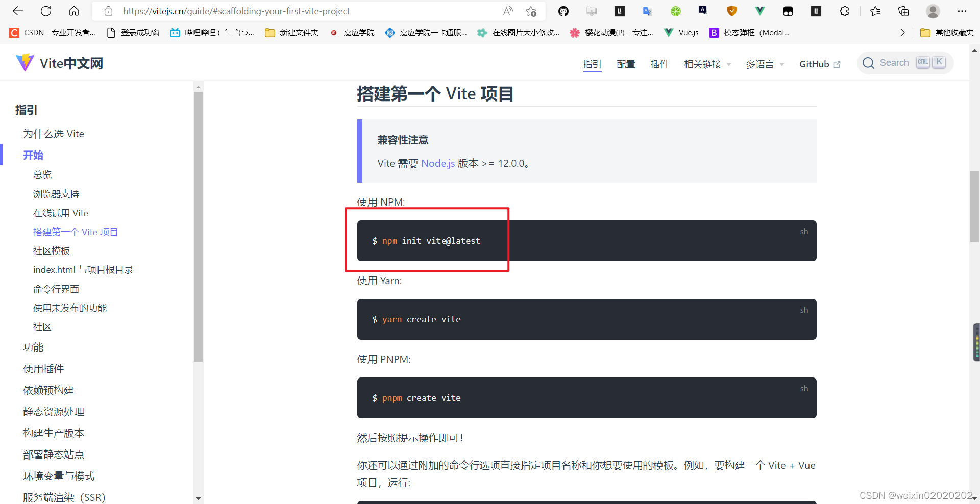Click the site lock icon in address bar
Image resolution: width=980 pixels, height=504 pixels.
pos(108,11)
